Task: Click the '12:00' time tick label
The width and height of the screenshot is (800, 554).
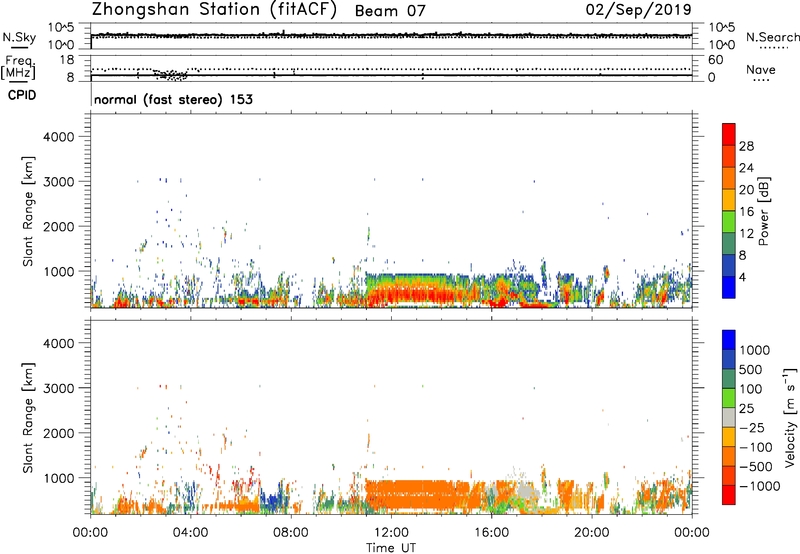Action: point(391,533)
